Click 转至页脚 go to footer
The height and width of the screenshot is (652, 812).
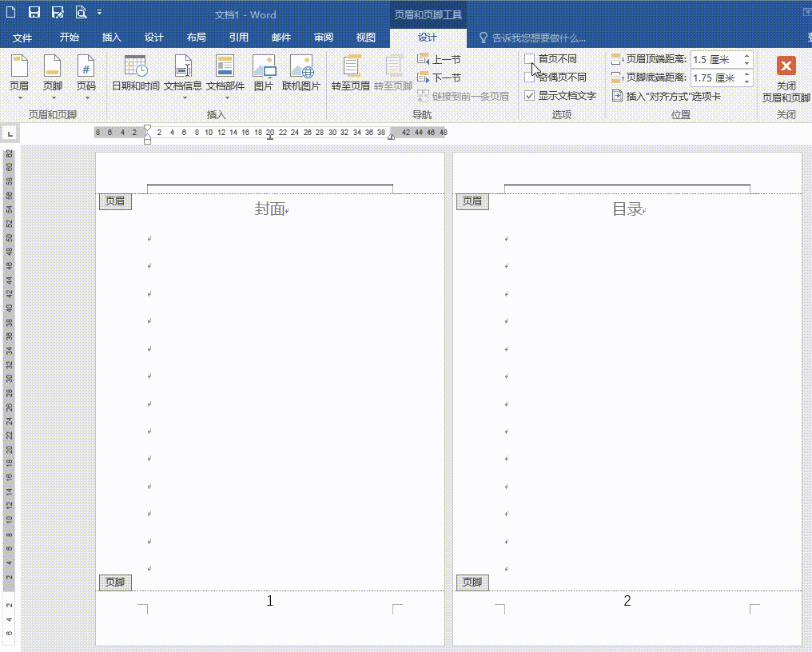[x=393, y=73]
